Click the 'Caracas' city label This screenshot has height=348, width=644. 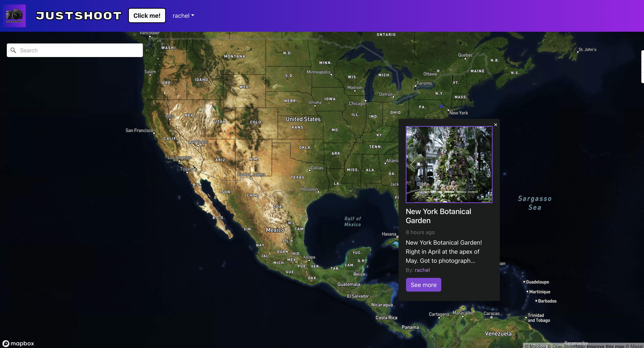point(492,313)
